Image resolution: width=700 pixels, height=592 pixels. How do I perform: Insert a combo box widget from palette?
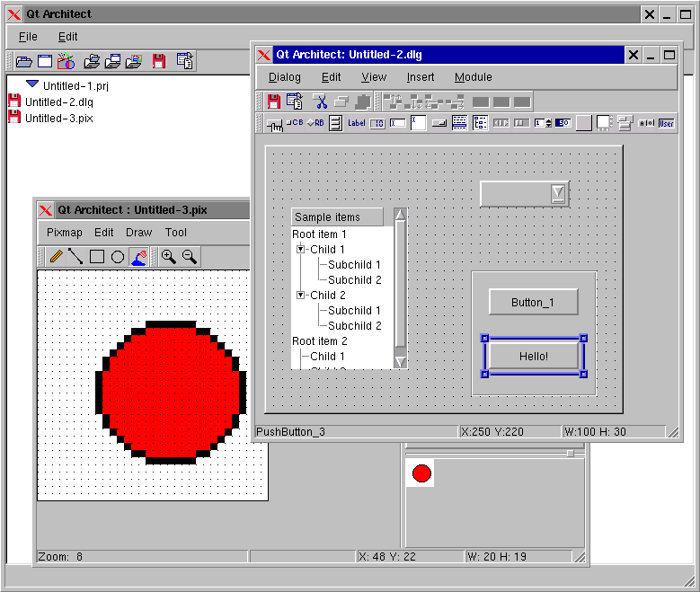pos(439,123)
